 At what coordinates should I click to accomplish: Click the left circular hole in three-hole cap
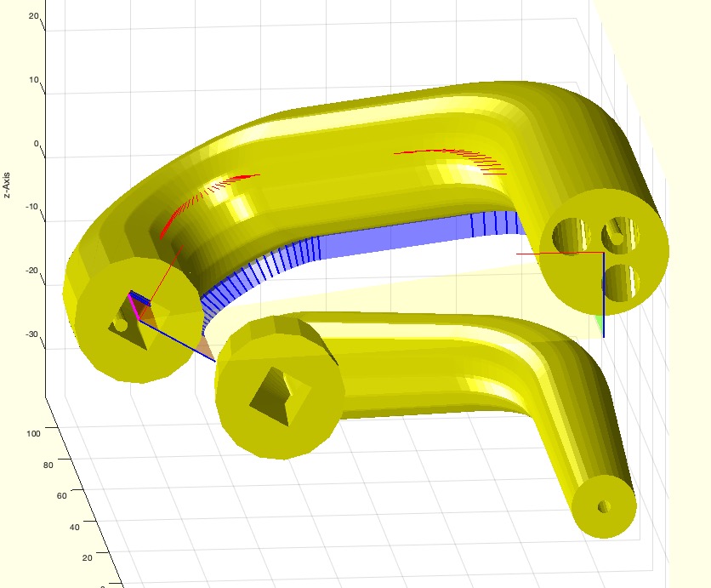[570, 235]
